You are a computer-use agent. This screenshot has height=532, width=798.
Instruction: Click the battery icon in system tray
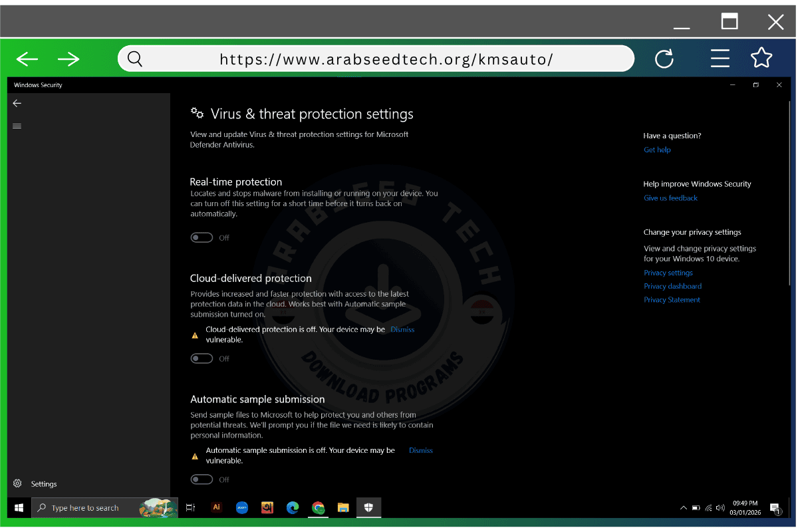tap(696, 508)
